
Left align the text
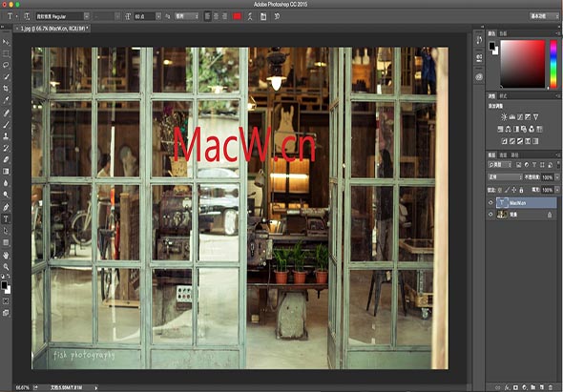tap(207, 16)
